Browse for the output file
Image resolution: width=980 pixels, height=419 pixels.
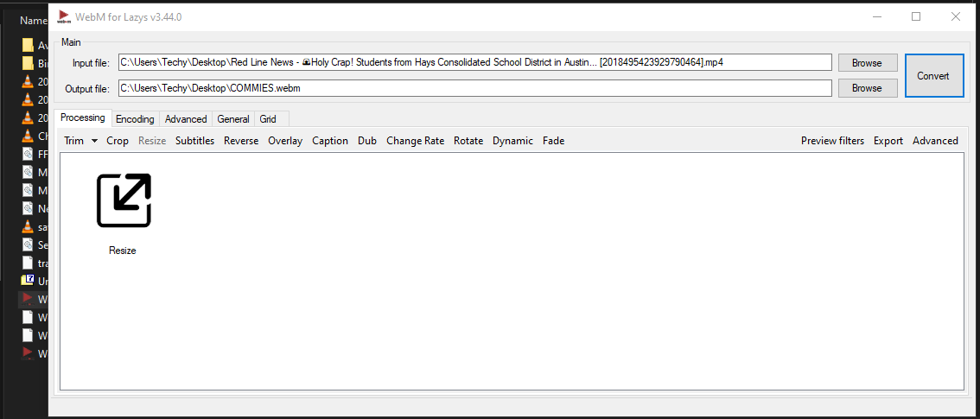coord(867,88)
